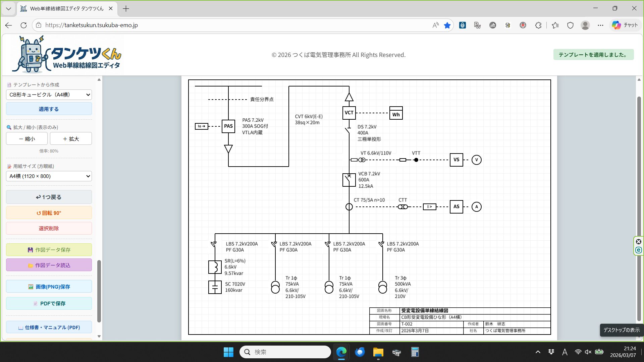Open a new browser tab
The height and width of the screenshot is (362, 644).
point(126,9)
